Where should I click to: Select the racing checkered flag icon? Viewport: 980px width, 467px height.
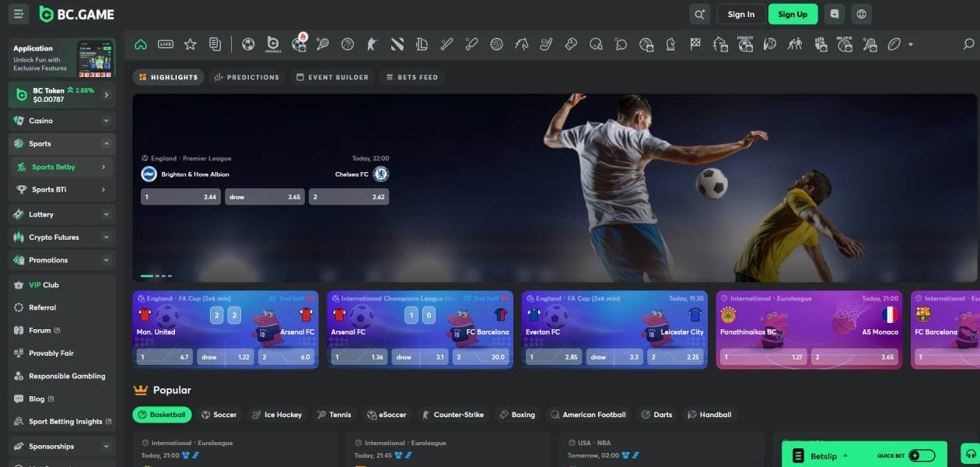(x=696, y=44)
